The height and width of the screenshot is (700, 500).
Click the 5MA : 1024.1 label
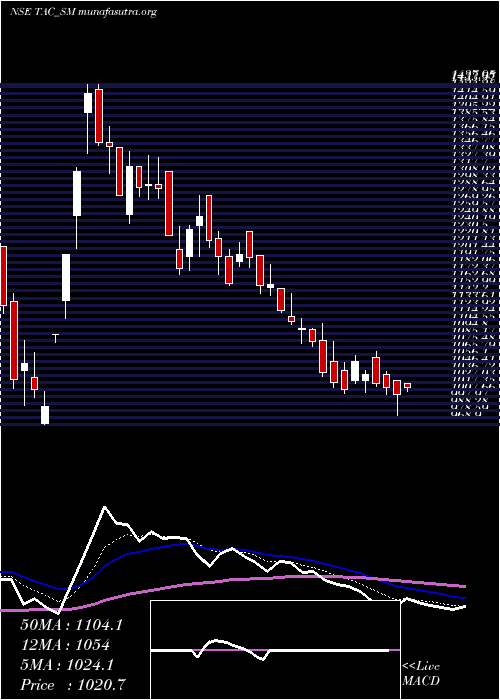coord(67,665)
